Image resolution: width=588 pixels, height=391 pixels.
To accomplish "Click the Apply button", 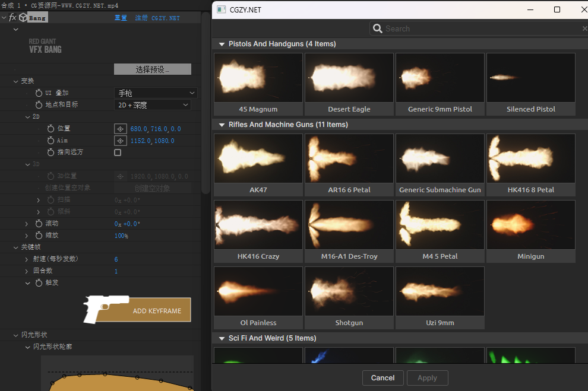I will [x=428, y=378].
